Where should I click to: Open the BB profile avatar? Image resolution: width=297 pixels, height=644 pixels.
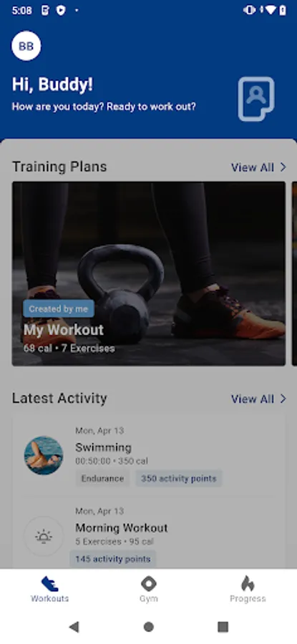26,46
